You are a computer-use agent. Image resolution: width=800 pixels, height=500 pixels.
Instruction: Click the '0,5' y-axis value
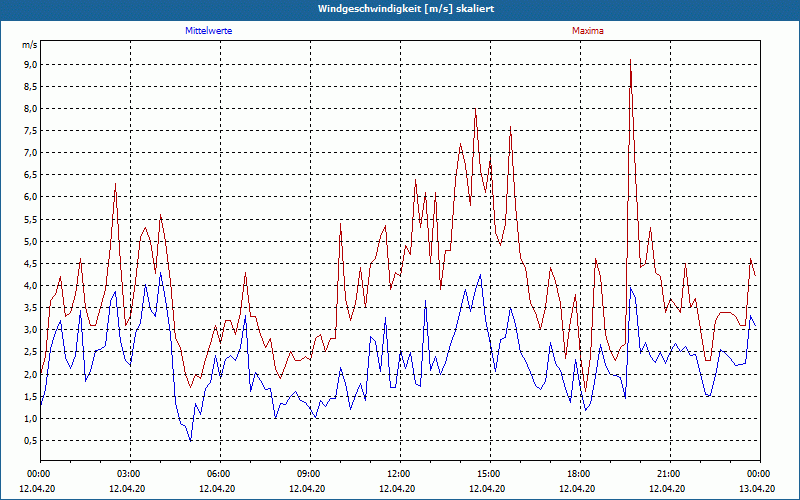pos(30,441)
